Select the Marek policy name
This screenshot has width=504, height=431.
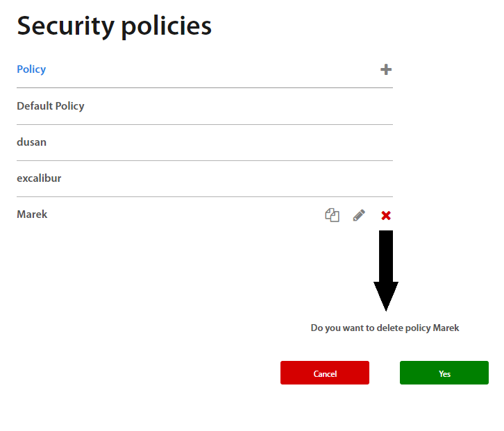(x=32, y=214)
